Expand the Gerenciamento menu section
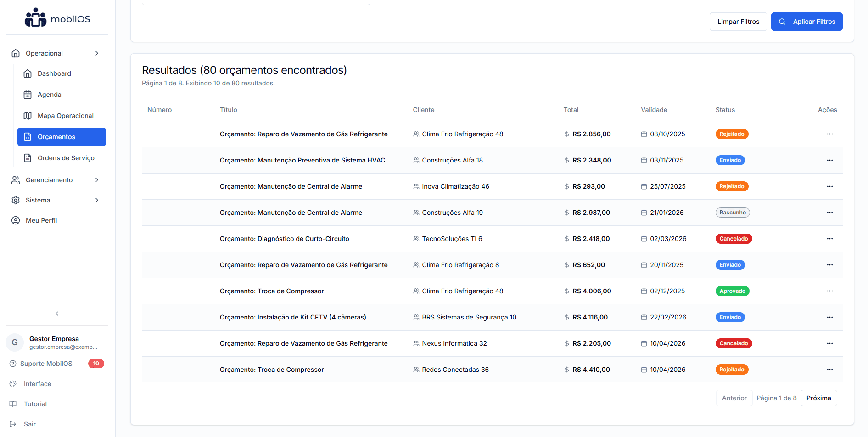Image resolution: width=868 pixels, height=437 pixels. click(x=97, y=180)
